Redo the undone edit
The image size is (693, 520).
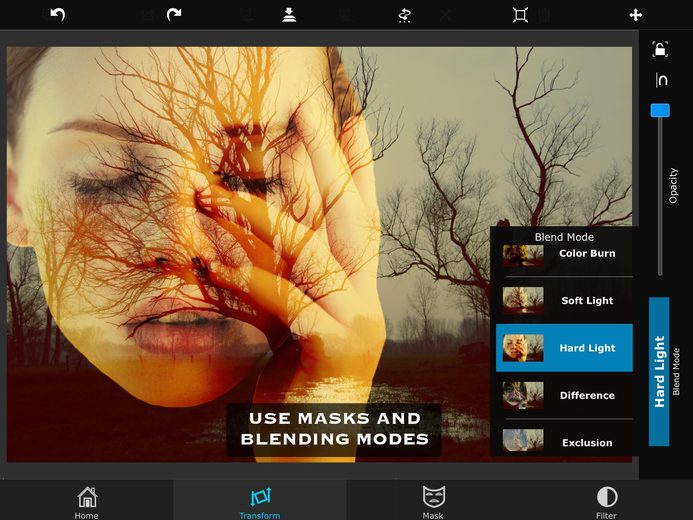[174, 15]
